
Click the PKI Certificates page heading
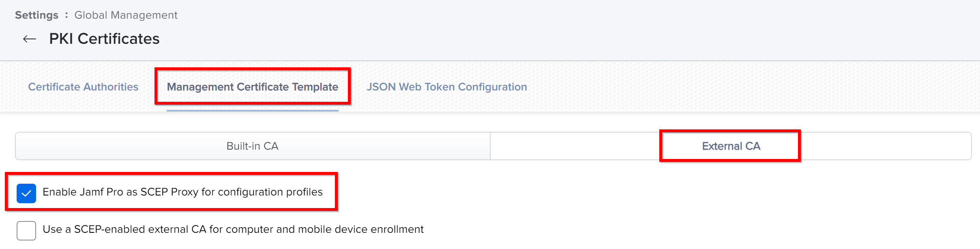point(104,39)
